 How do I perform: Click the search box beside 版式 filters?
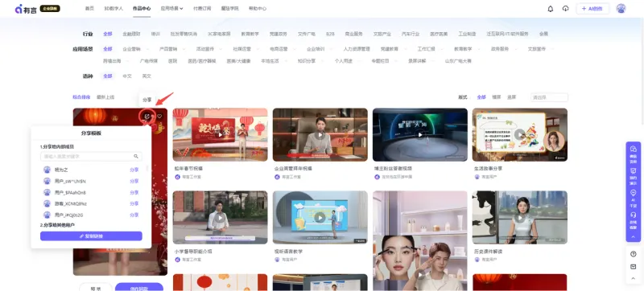coord(550,97)
